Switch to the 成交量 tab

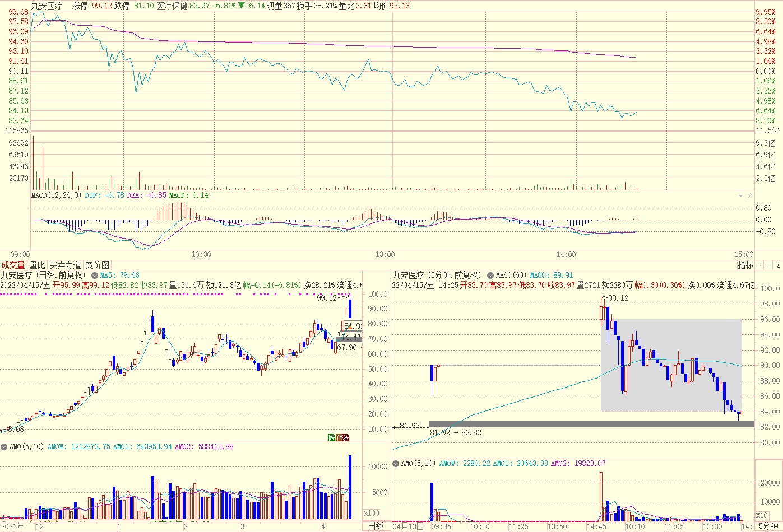click(x=13, y=265)
